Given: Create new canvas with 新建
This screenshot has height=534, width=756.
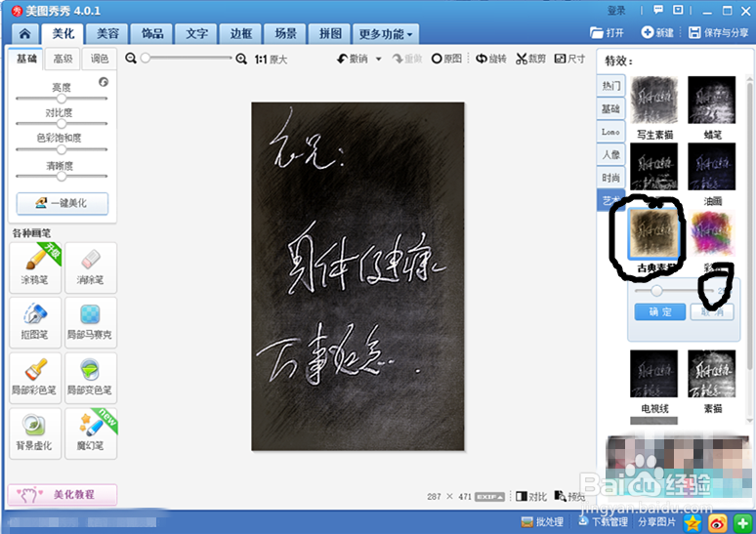Looking at the screenshot, I should pyautogui.click(x=657, y=33).
